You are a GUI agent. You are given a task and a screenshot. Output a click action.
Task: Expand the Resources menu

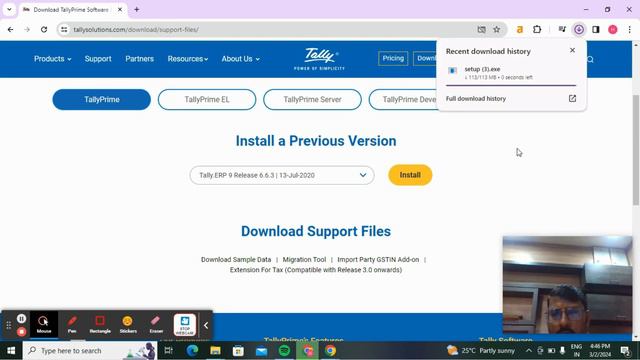[x=188, y=59]
